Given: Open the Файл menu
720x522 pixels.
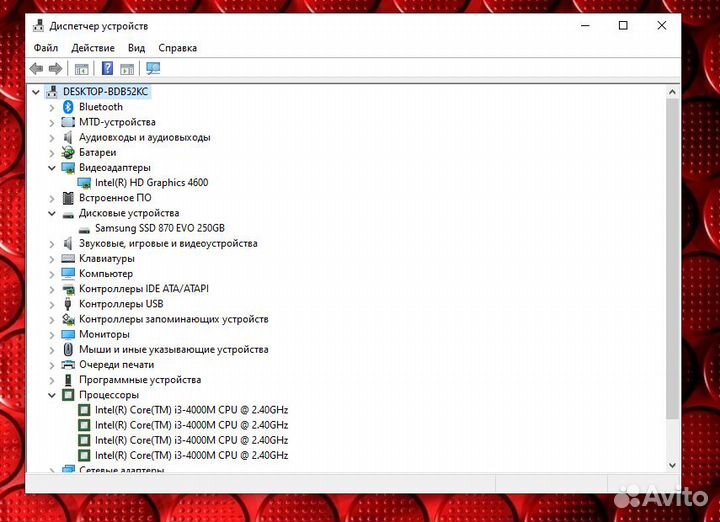Looking at the screenshot, I should click(46, 48).
